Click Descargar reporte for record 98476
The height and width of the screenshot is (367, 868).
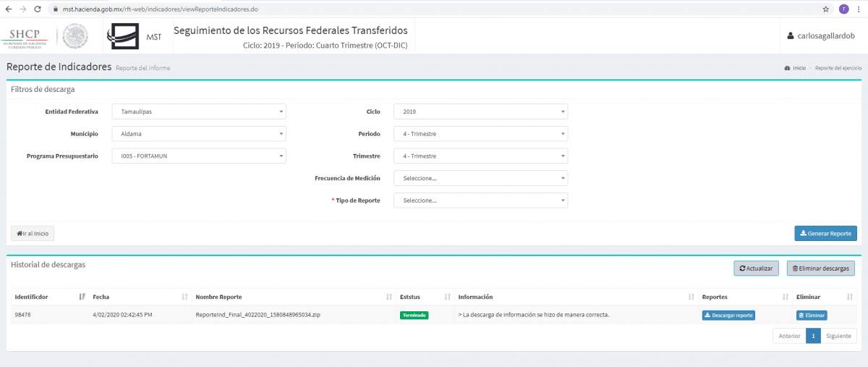[x=728, y=315]
